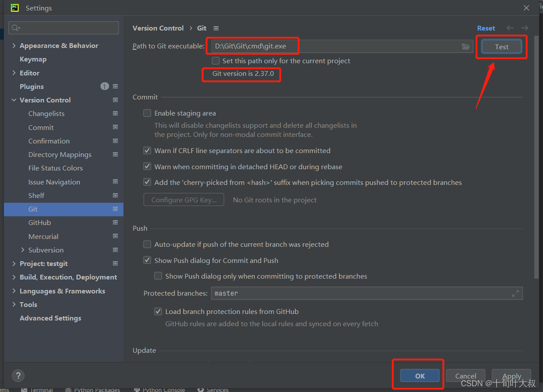Uncheck Load branch protection rules from GitHub
The width and height of the screenshot is (543, 392).
(x=158, y=311)
